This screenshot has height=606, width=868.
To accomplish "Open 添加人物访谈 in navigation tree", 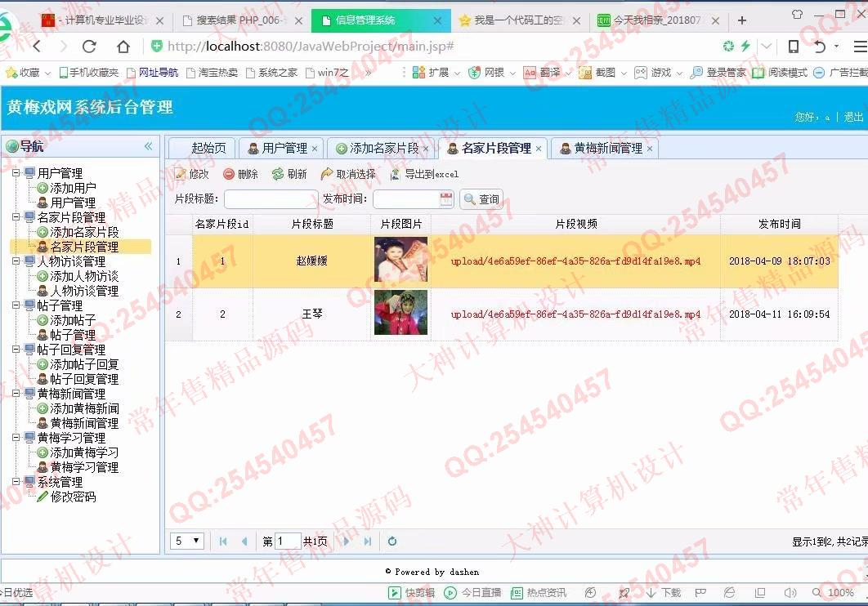I will point(84,276).
